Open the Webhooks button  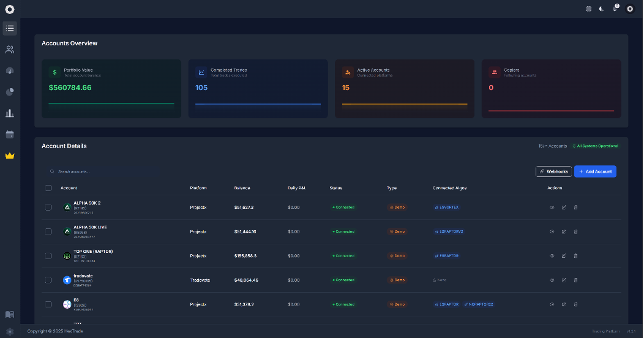point(553,171)
